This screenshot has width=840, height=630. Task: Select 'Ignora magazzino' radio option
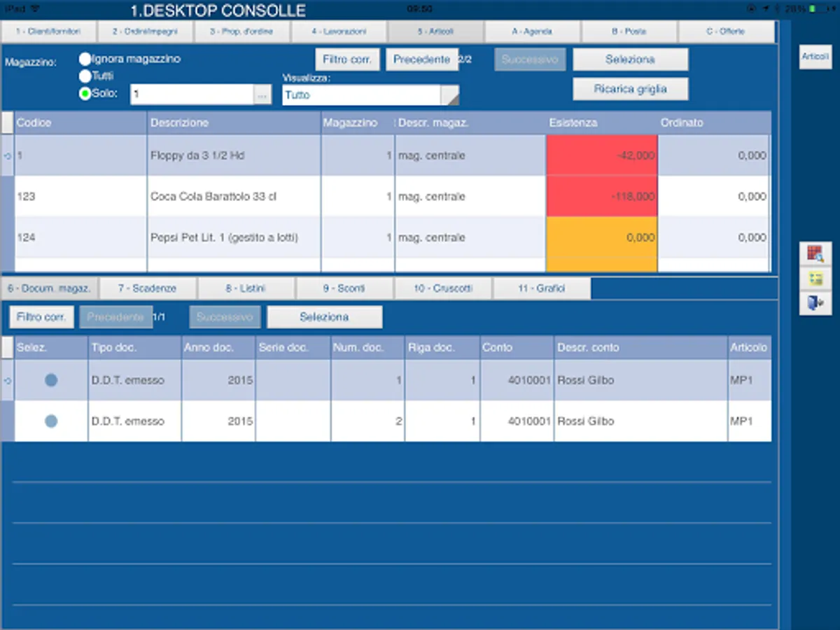click(85, 59)
